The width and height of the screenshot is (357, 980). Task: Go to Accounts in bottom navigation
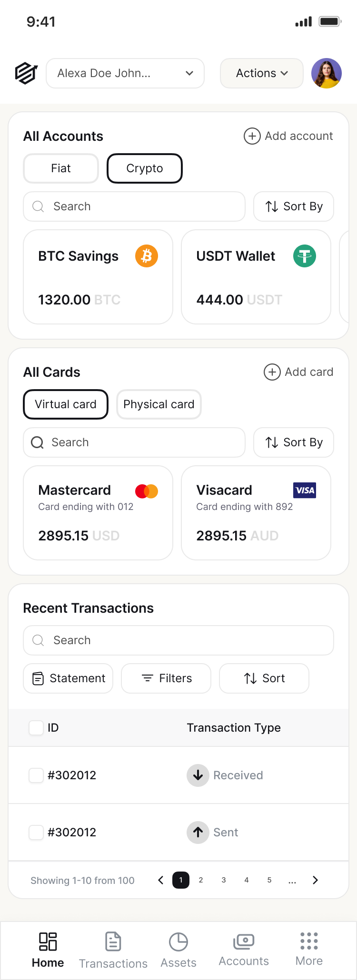pos(244,949)
